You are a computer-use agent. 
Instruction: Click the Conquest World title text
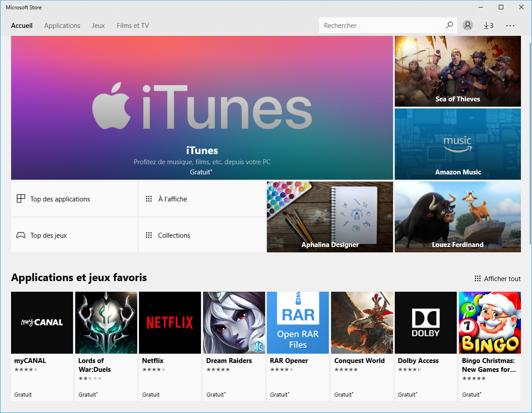359,361
